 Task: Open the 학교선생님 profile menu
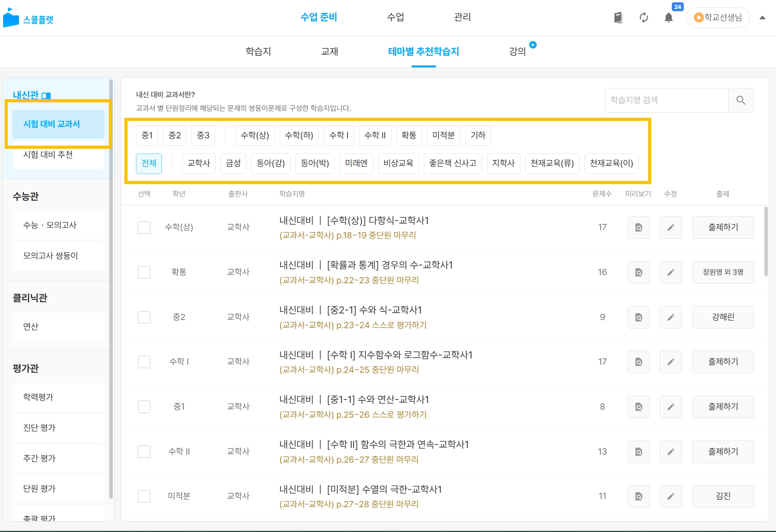[718, 17]
